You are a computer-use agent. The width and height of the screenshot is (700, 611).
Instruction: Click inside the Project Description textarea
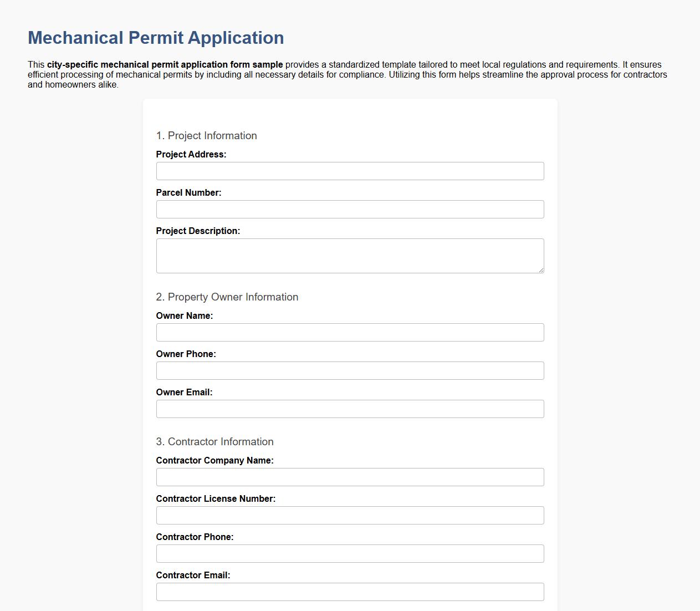coord(350,255)
